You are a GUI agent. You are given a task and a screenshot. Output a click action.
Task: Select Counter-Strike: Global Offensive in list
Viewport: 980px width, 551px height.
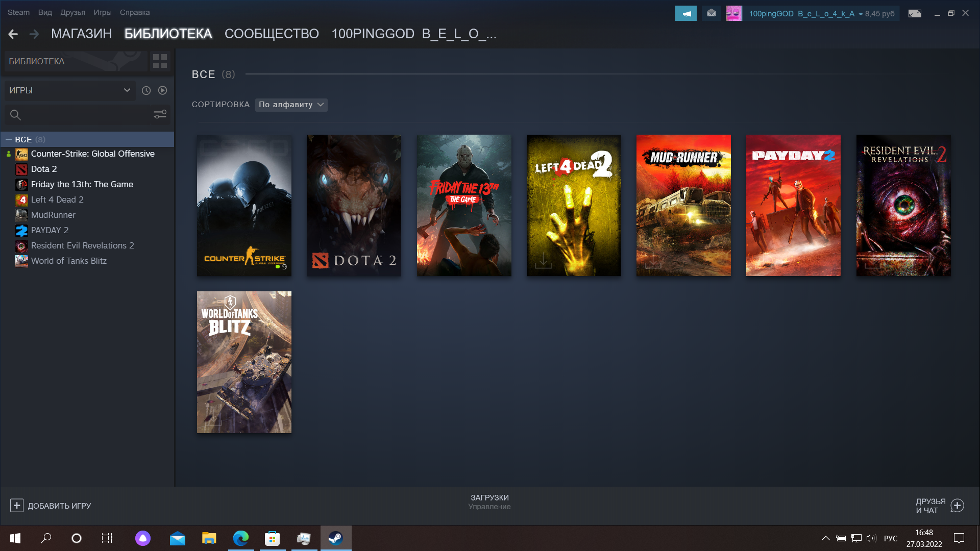92,154
